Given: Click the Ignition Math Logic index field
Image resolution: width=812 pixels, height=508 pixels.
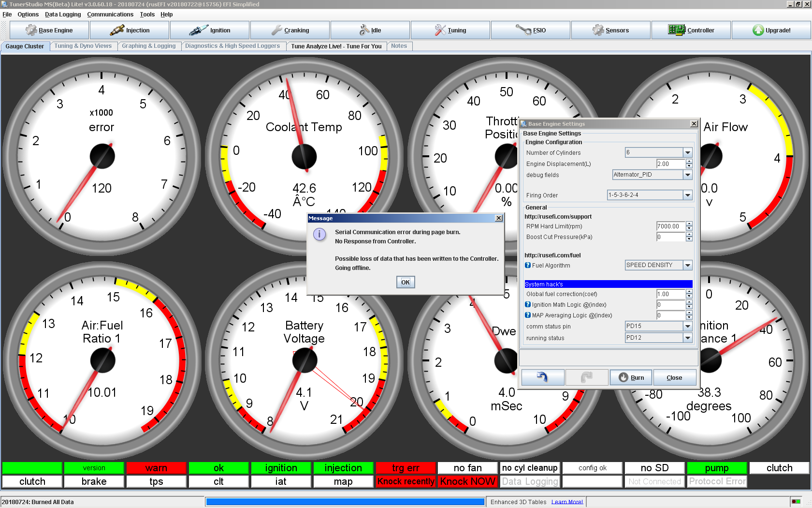Looking at the screenshot, I should (x=671, y=304).
